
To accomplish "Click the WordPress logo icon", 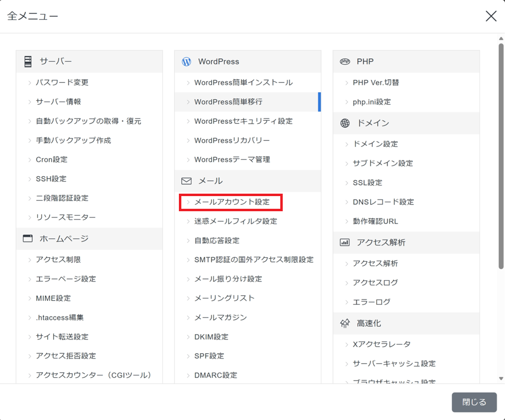I will [x=186, y=61].
